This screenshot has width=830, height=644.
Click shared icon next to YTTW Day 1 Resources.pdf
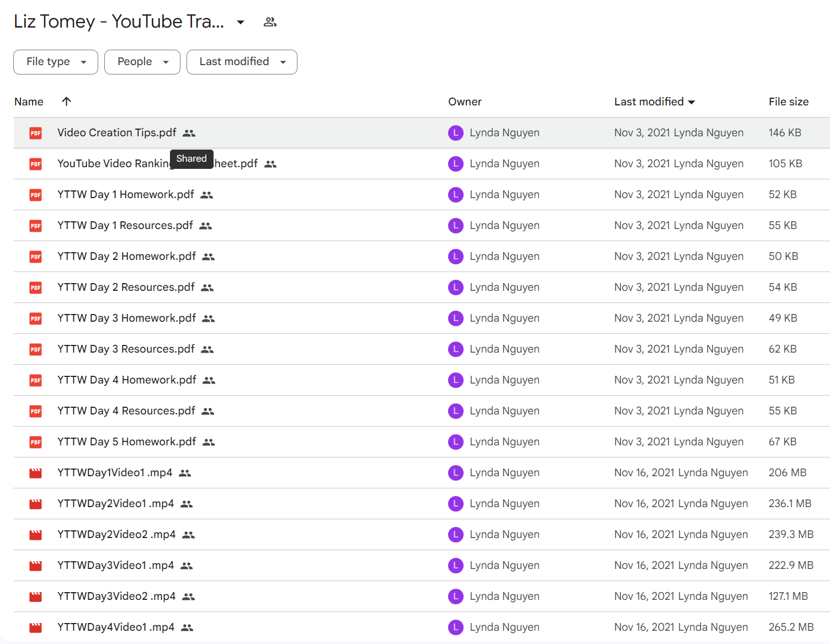click(x=206, y=226)
